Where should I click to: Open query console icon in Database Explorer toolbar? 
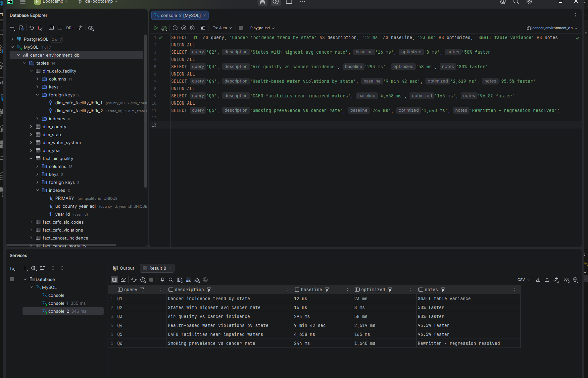tap(51, 28)
